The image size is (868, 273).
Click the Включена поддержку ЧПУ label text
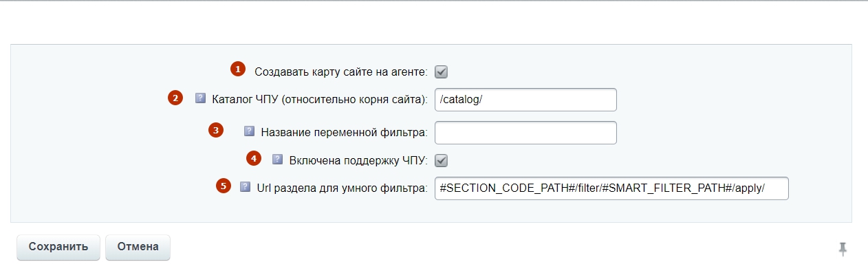[358, 160]
